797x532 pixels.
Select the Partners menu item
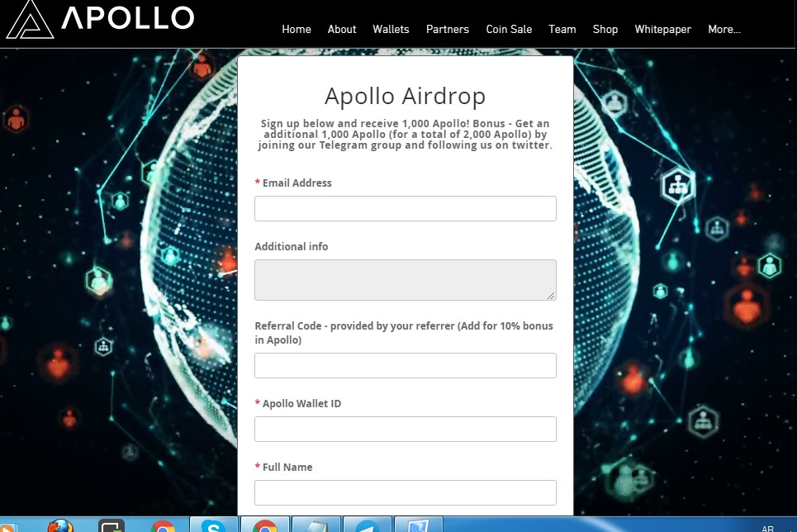448,30
